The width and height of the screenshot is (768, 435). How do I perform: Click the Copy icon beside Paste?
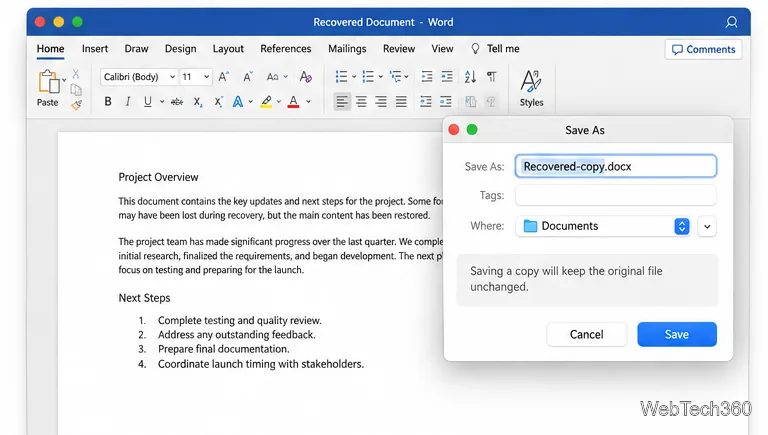76,90
